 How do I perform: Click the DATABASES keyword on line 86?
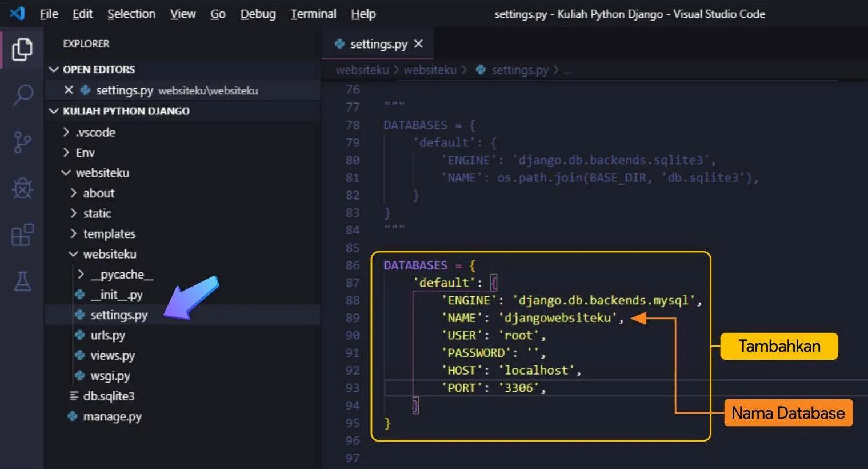tap(415, 265)
